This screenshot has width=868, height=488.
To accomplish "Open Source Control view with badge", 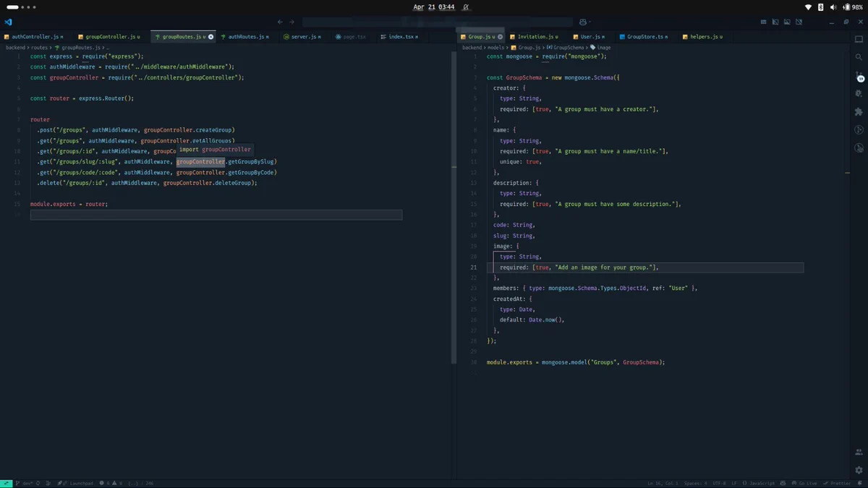I will [x=859, y=74].
